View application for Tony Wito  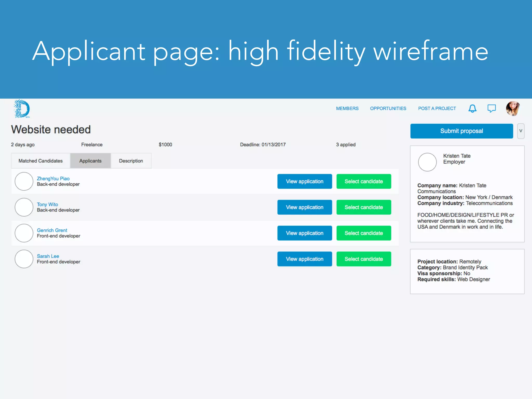pos(304,207)
